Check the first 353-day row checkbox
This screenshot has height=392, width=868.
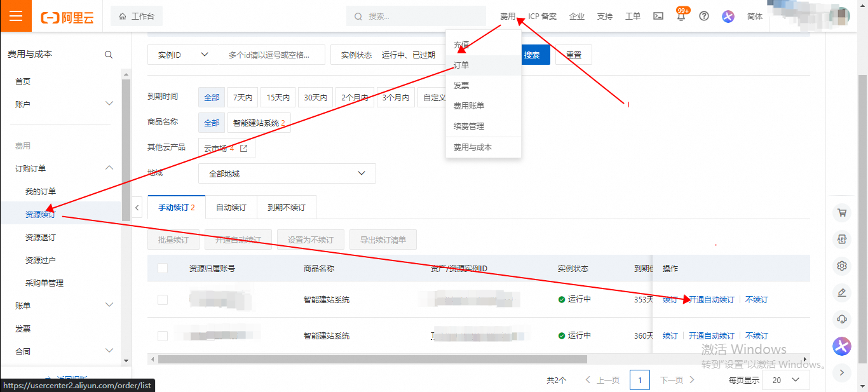coord(163,299)
